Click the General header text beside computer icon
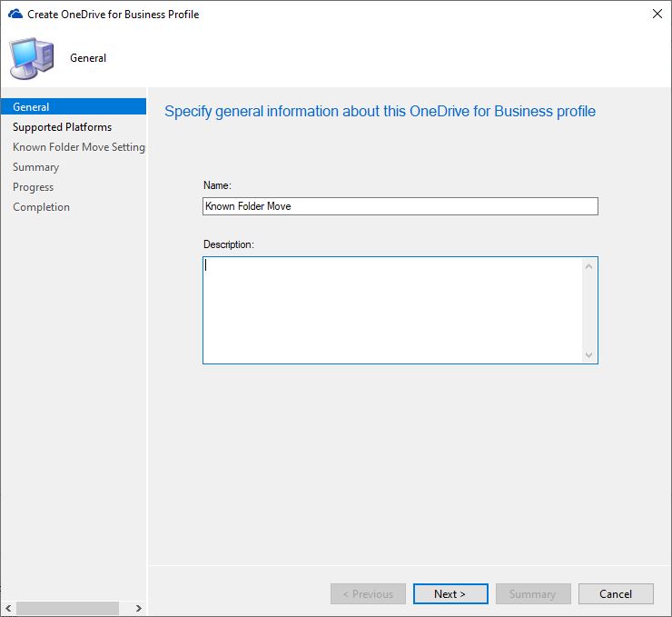Screen dimensions: 672x617 pos(88,58)
